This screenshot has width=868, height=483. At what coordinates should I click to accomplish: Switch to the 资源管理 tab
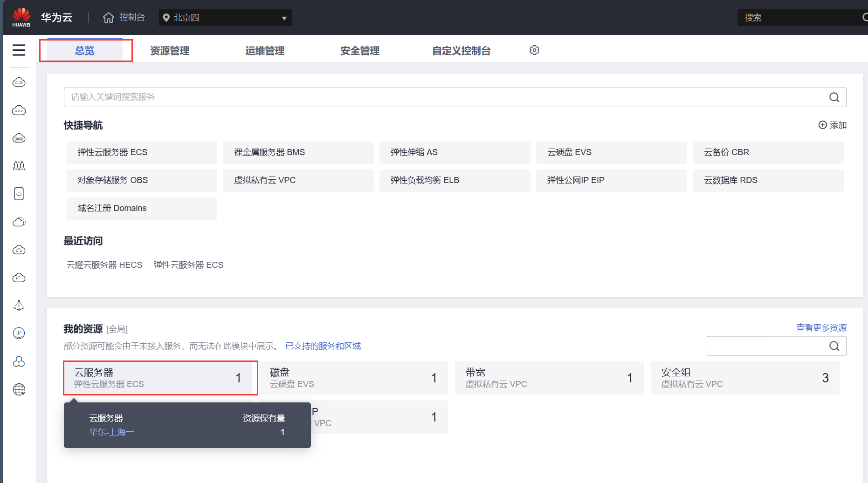tap(170, 50)
